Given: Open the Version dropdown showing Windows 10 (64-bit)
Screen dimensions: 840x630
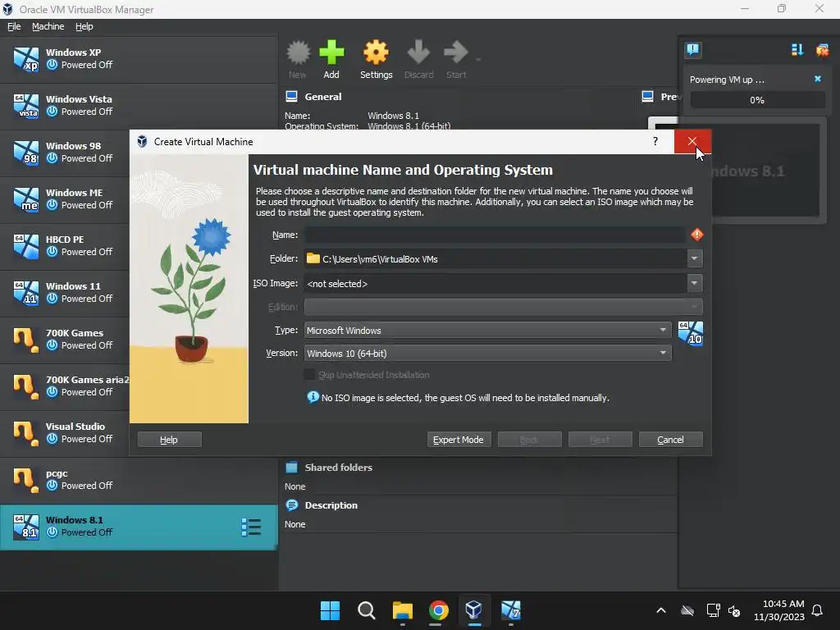Looking at the screenshot, I should tap(487, 354).
